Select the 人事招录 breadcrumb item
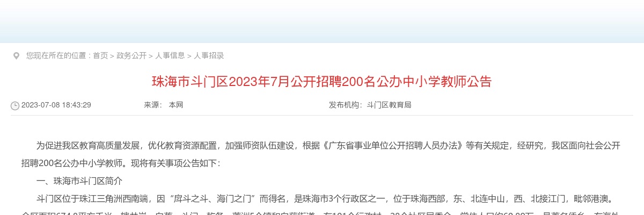 [x=209, y=55]
